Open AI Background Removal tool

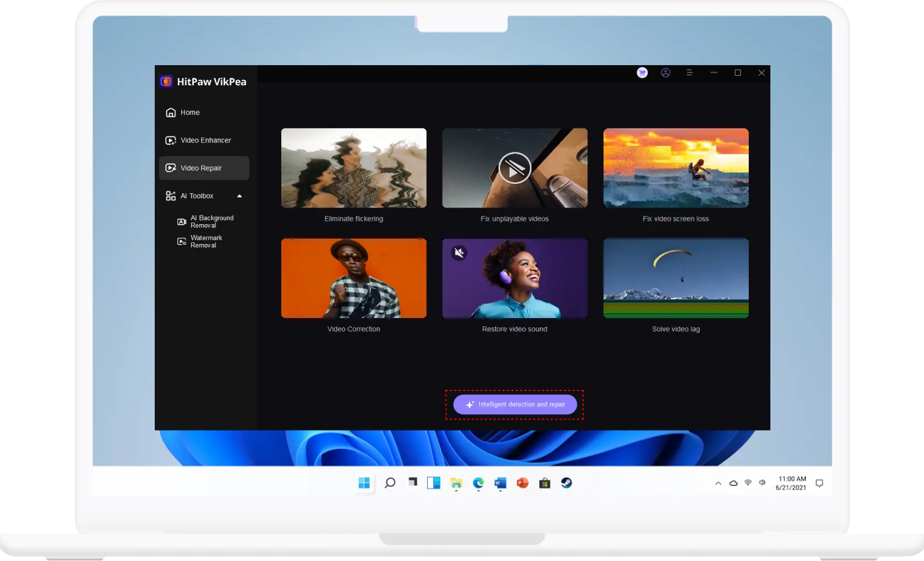click(x=206, y=222)
